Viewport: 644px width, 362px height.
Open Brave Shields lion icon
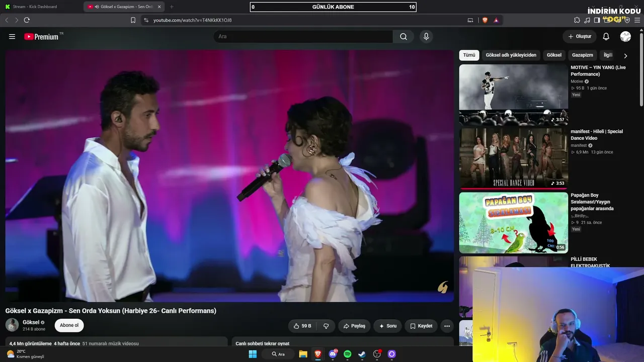coord(485,20)
